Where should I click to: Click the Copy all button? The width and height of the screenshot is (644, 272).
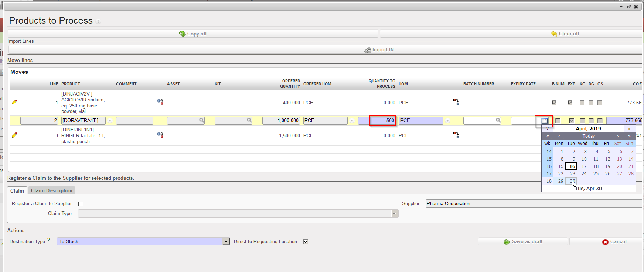pyautogui.click(x=193, y=34)
